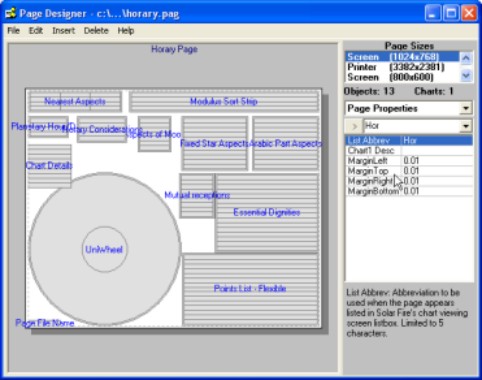Select the Nearest Aspects object

coord(75,101)
